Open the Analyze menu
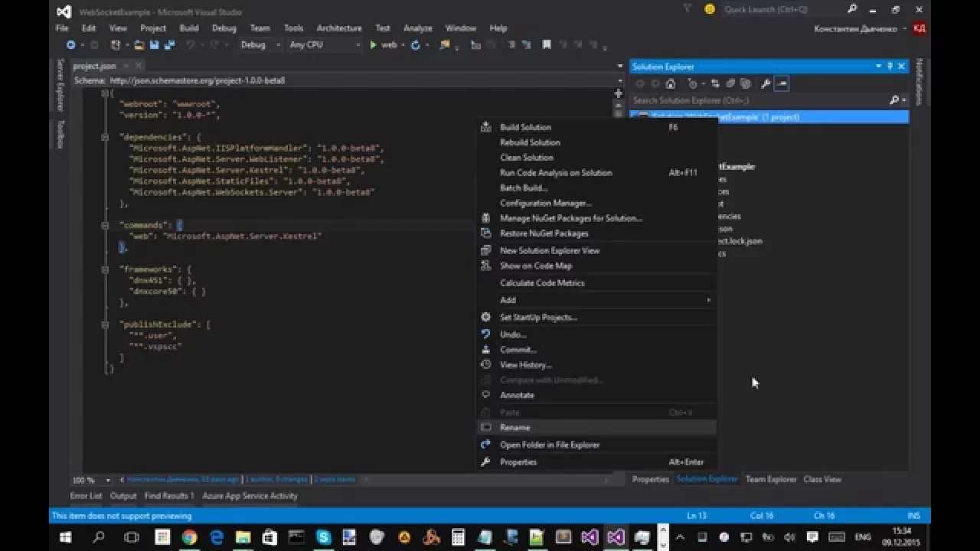The height and width of the screenshot is (551, 980). pos(418,28)
